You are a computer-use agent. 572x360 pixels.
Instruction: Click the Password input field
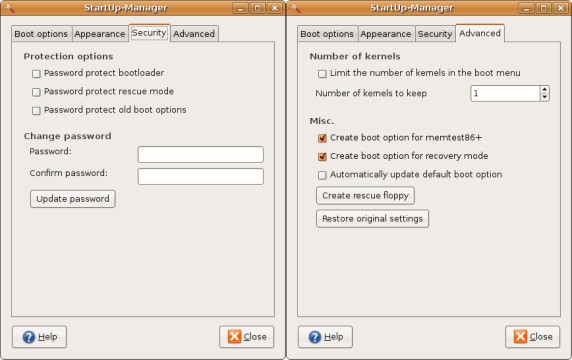coord(201,155)
